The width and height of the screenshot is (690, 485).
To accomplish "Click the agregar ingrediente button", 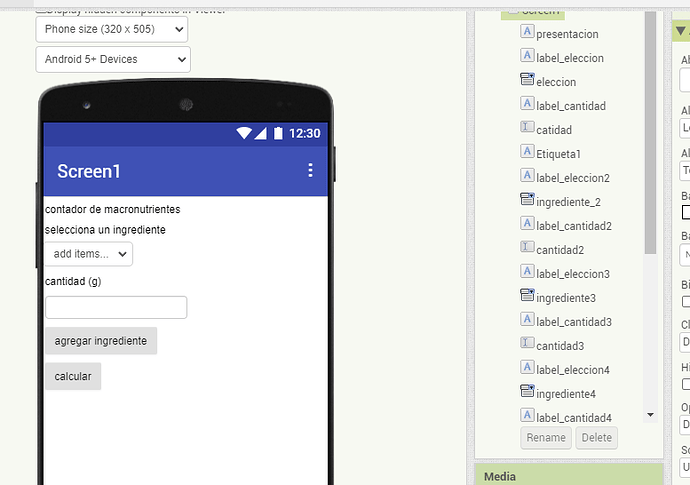I will point(101,341).
